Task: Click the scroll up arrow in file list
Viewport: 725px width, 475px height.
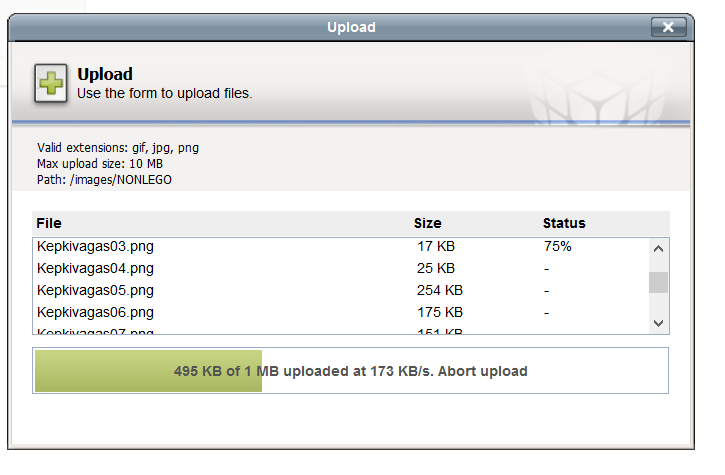Action: point(658,249)
